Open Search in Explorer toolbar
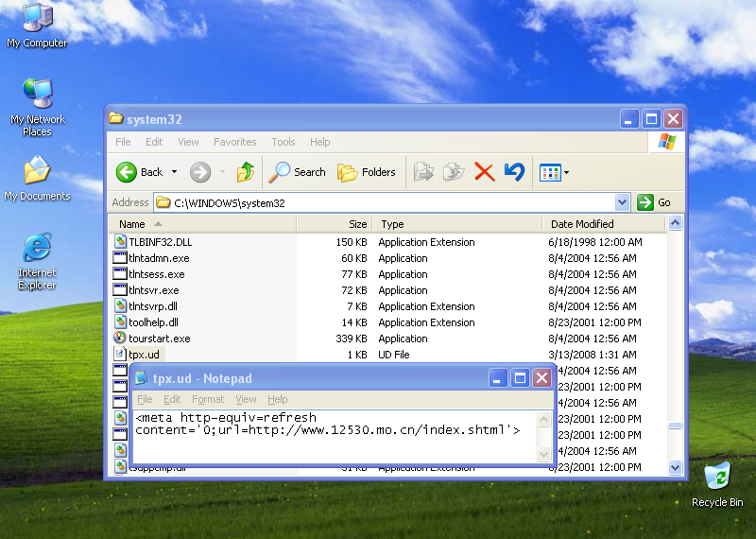 tap(297, 172)
